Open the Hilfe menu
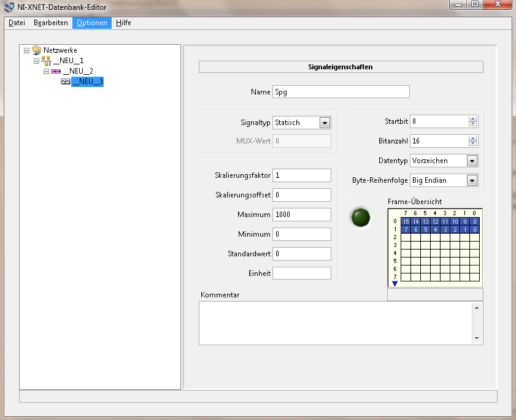Screen dimensions: 516x420 tap(123, 23)
